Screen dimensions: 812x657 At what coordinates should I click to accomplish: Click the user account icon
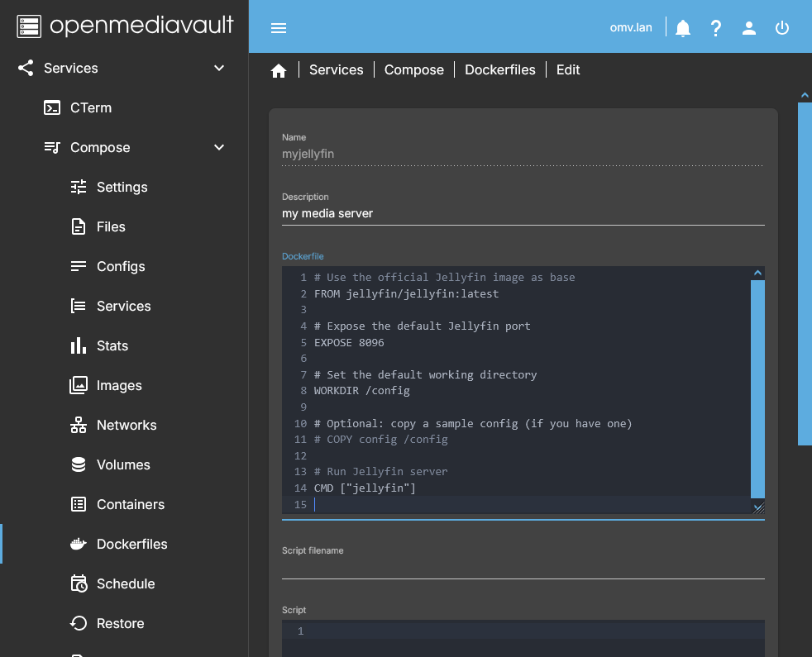point(749,27)
